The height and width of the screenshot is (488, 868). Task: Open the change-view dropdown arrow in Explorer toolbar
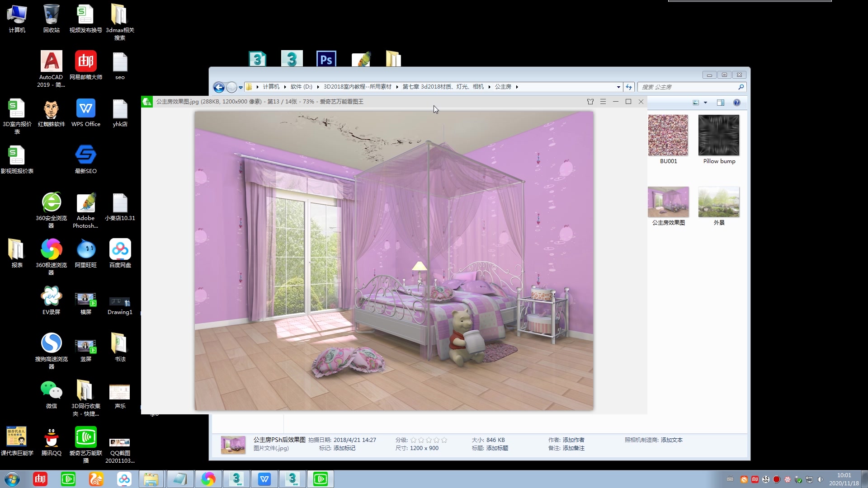[x=705, y=103]
